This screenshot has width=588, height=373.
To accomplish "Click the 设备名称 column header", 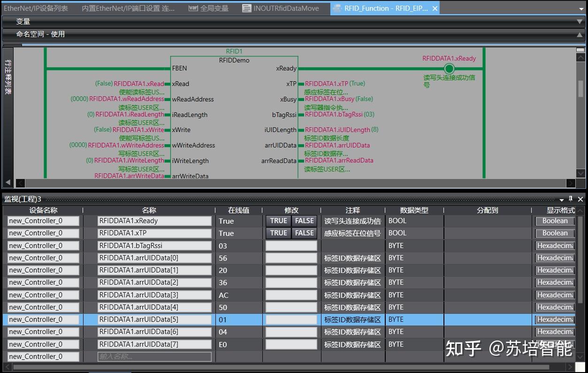I will [x=43, y=210].
